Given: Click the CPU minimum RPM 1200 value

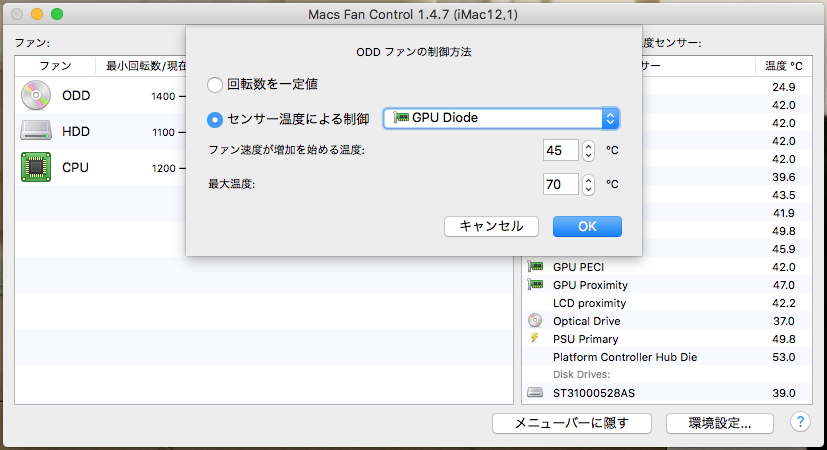Looking at the screenshot, I should coord(163,168).
